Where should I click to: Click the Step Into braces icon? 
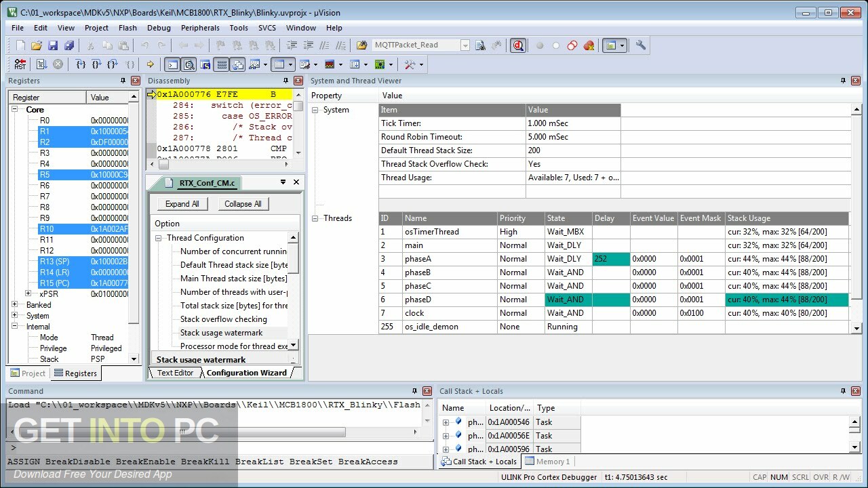(x=81, y=64)
